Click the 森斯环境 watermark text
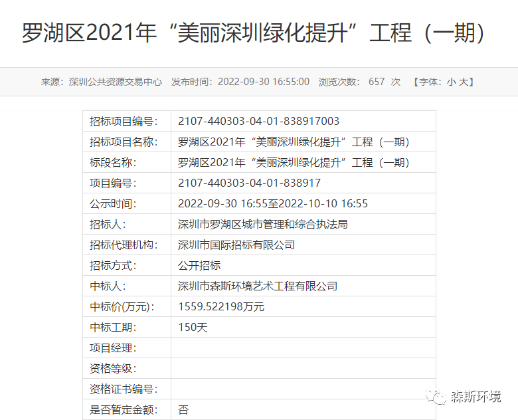 [x=475, y=397]
